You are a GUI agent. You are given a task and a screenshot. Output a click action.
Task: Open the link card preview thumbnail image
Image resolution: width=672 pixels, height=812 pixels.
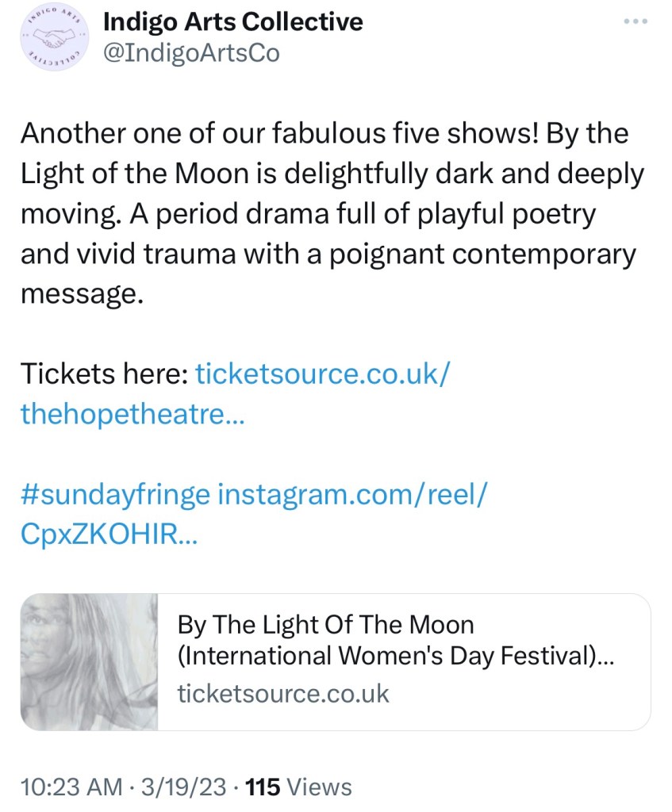coord(89,661)
